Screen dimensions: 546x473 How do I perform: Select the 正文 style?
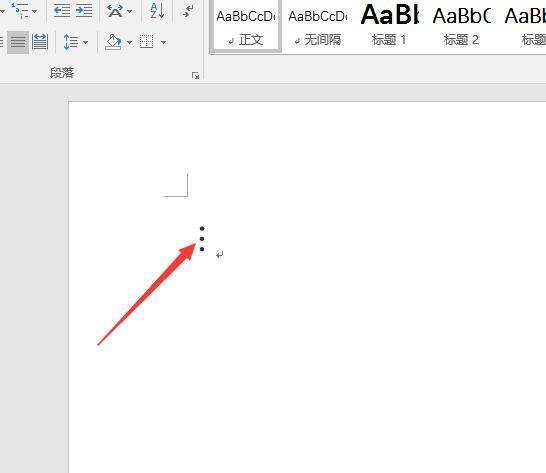point(246,26)
